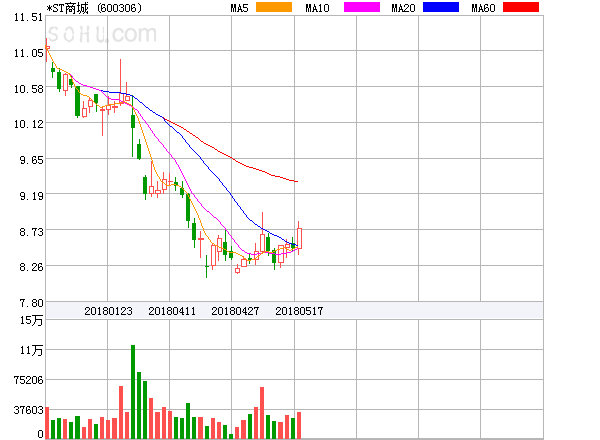Click the MA60 legend label

tap(483, 8)
